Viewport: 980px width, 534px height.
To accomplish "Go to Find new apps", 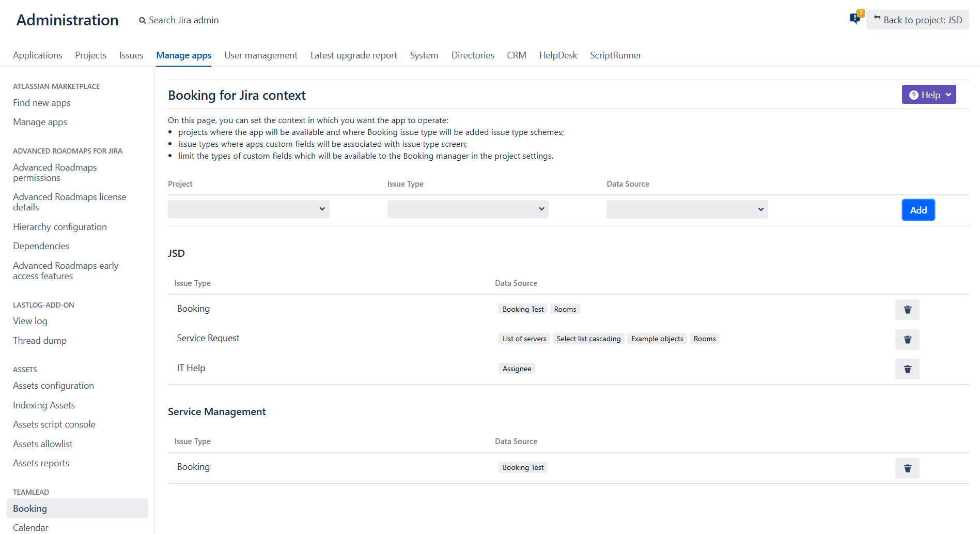I will click(x=42, y=103).
